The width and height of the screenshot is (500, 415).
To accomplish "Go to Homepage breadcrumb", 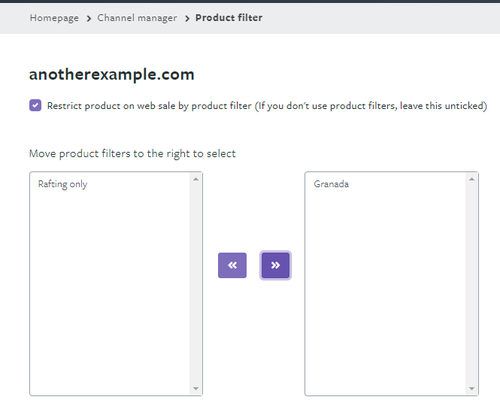I will [x=54, y=18].
